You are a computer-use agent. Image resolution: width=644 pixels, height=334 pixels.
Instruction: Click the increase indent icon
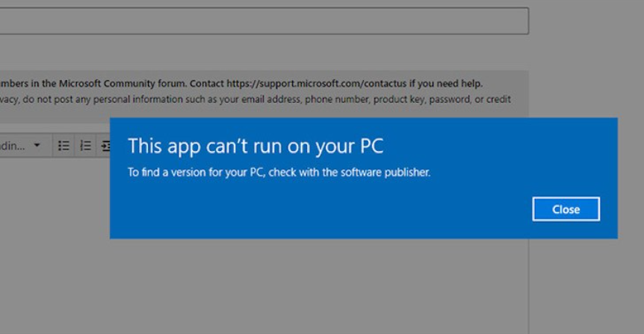click(105, 146)
